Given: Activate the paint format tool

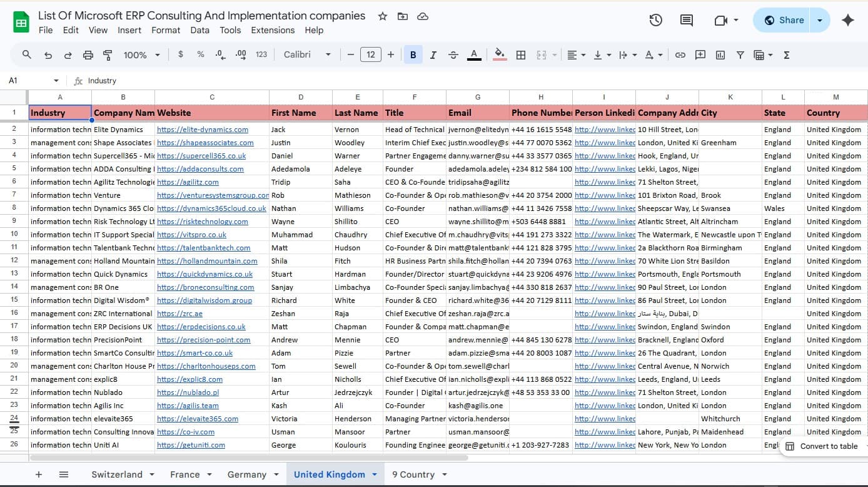Looking at the screenshot, I should click(108, 55).
